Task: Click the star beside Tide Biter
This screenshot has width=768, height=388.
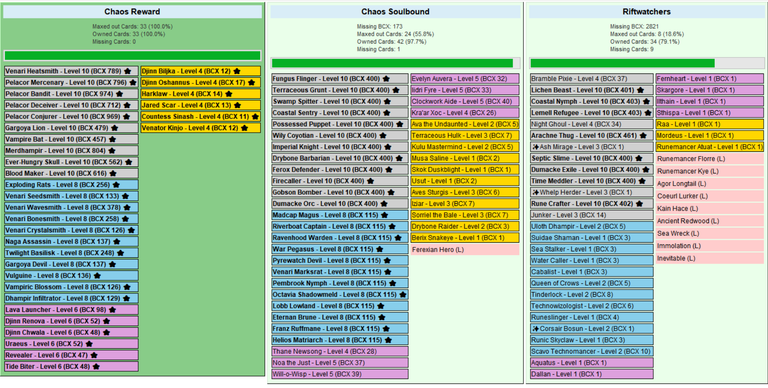Action: (x=96, y=366)
